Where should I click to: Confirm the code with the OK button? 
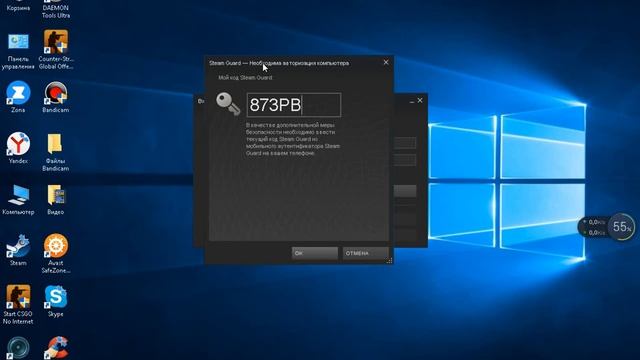[315, 253]
